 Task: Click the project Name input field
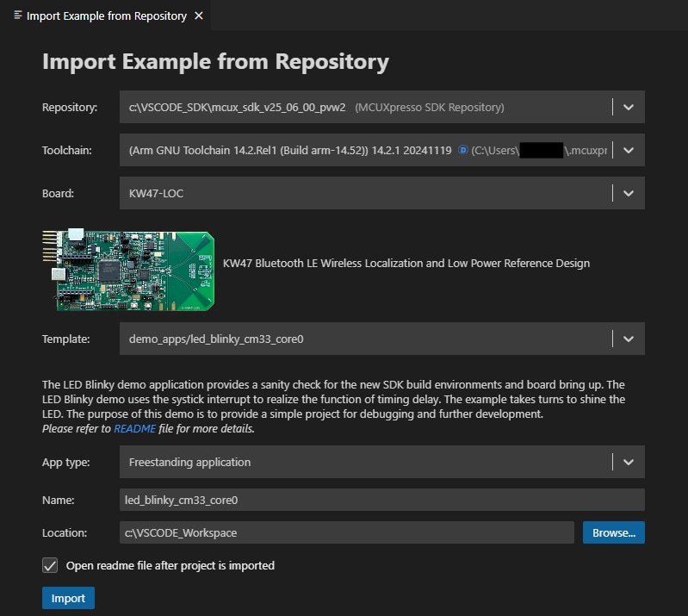click(381, 500)
